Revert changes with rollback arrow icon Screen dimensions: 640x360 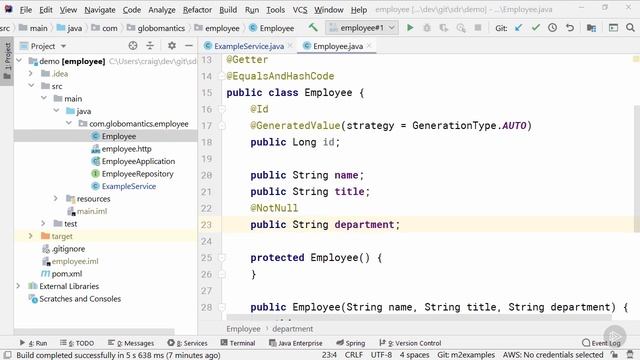click(570, 28)
